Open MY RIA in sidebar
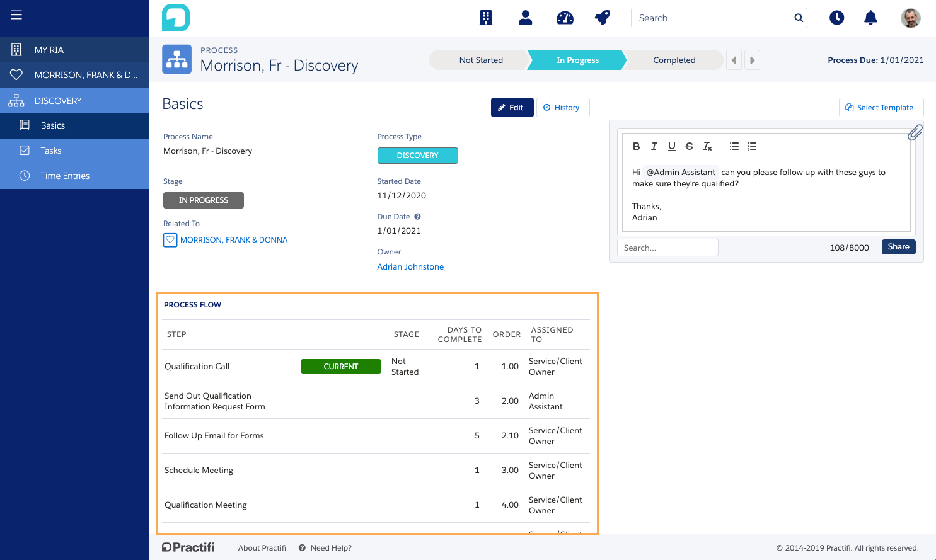The width and height of the screenshot is (936, 560). click(x=74, y=49)
